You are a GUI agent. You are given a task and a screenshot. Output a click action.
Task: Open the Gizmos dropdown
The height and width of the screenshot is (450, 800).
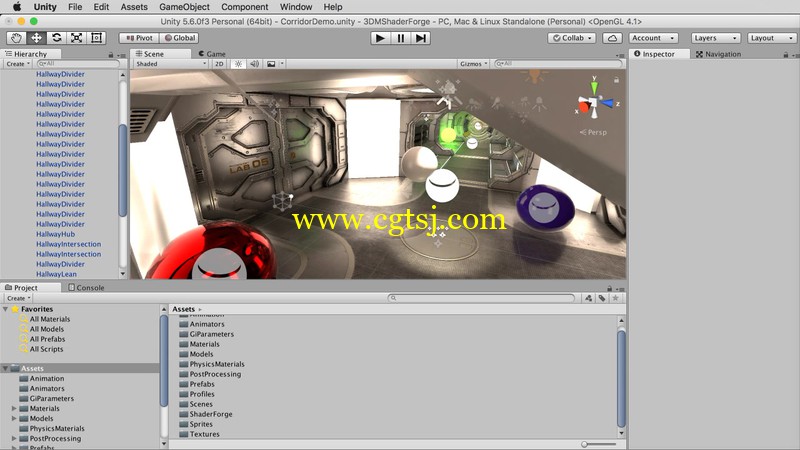click(x=473, y=64)
